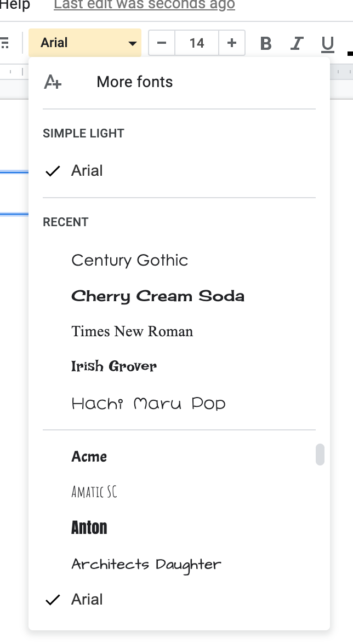
Task: Select Times New Roman font
Action: coord(132,331)
